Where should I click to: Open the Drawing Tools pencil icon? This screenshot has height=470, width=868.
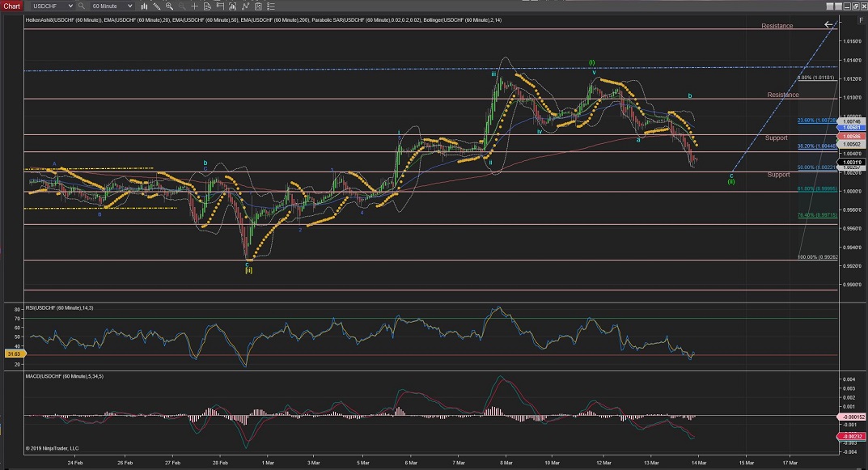tap(157, 6)
